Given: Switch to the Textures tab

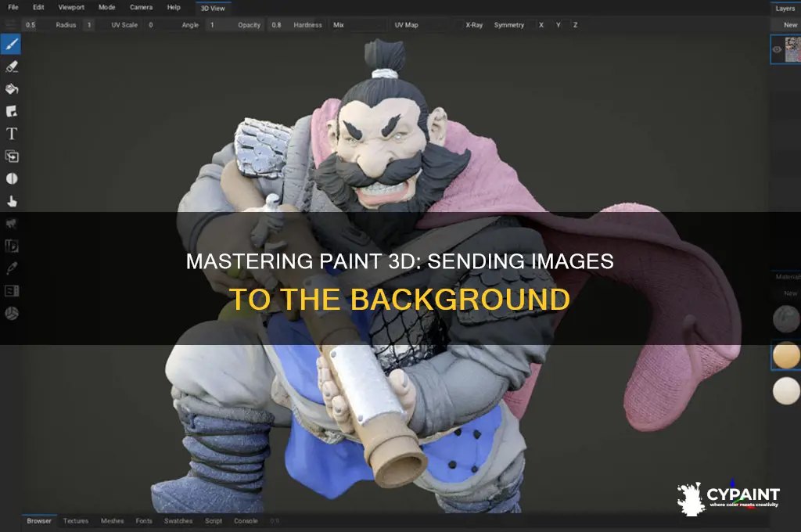Looking at the screenshot, I should tap(76, 521).
